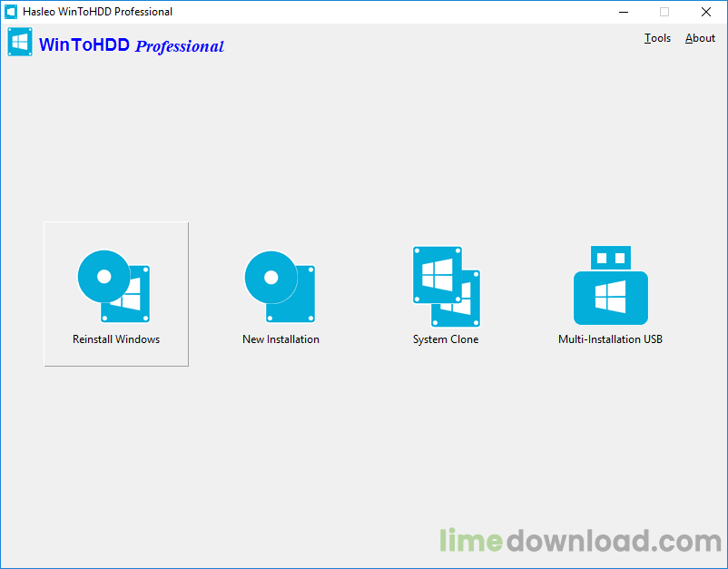
Task: Click the New Installation disc icon
Action: tap(280, 287)
